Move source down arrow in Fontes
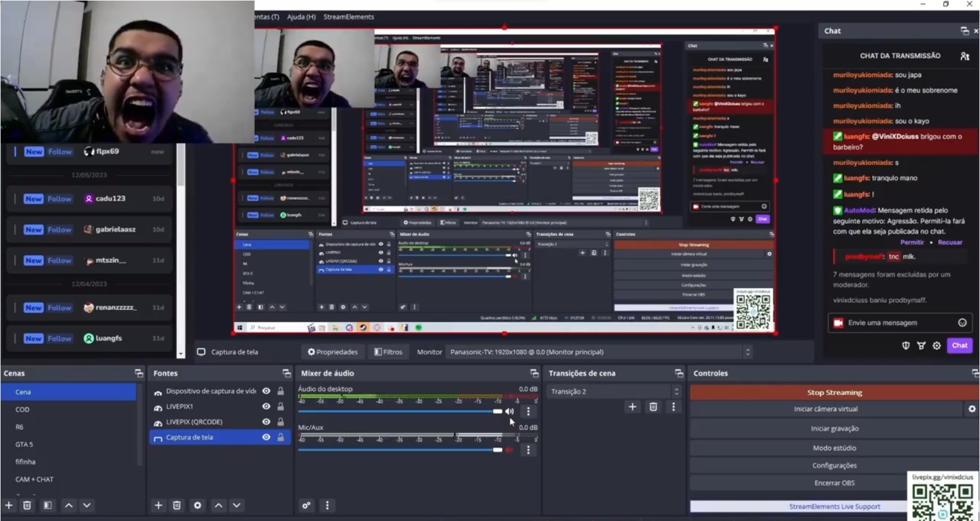980x521 pixels. click(236, 505)
